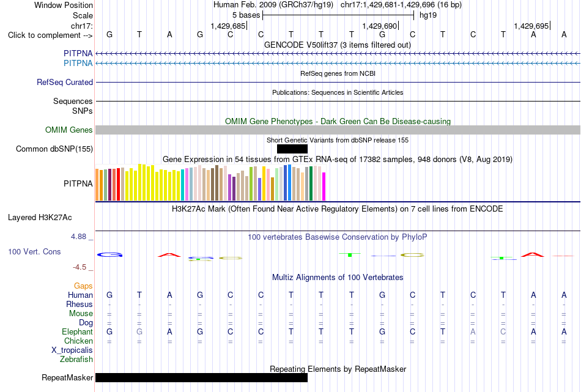Open '100 vertebrates Basewise Conservation by PhyloP' title

(338, 237)
